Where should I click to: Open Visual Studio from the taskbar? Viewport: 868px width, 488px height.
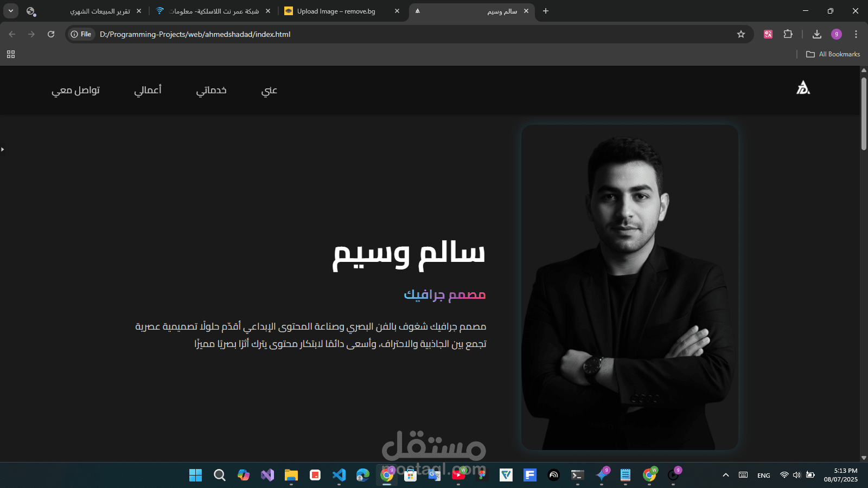267,475
